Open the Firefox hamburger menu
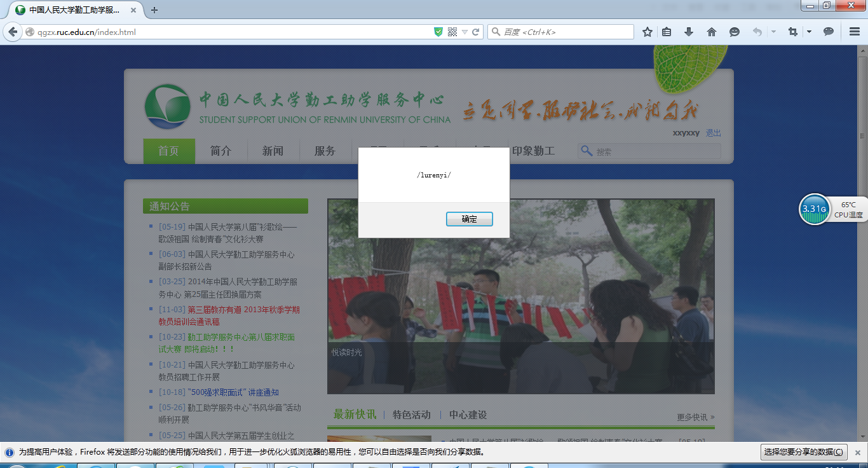 tap(855, 32)
